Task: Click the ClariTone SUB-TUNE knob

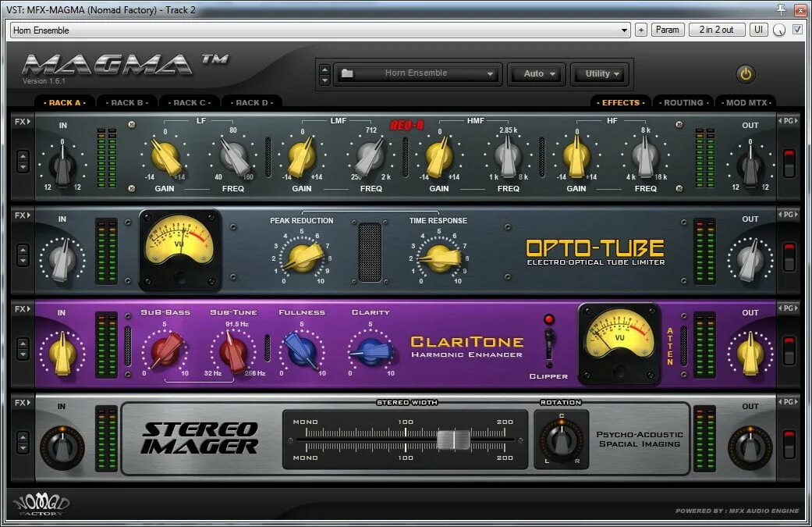Action: point(233,351)
